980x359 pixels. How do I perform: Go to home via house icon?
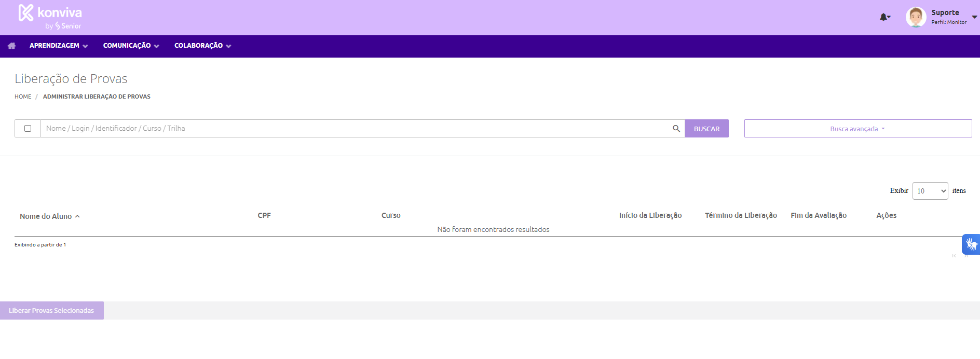coord(11,46)
